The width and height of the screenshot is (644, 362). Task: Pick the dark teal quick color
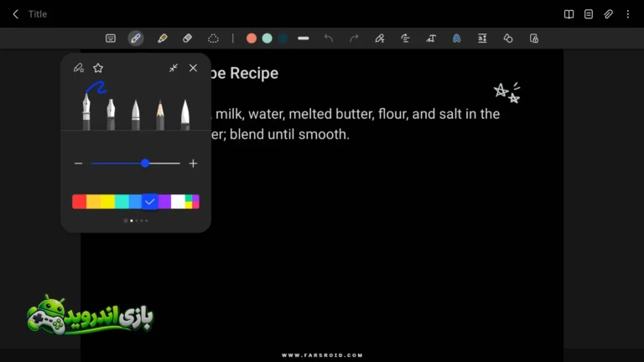[x=283, y=39]
